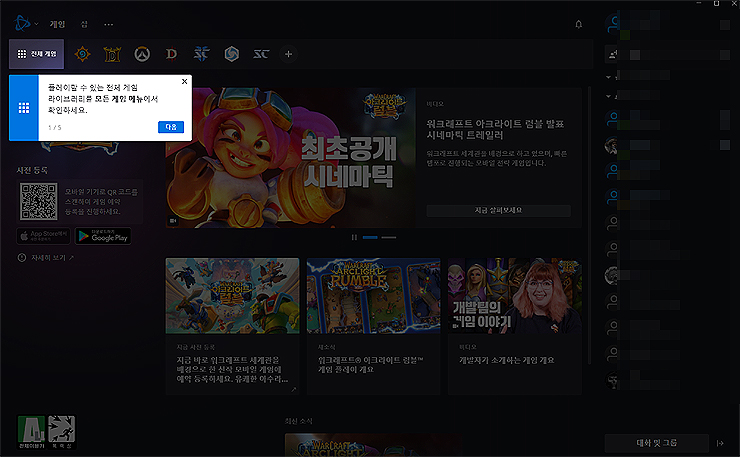The height and width of the screenshot is (457, 740).
Task: Open the 지금 사전 등록 news card
Action: (x=232, y=326)
